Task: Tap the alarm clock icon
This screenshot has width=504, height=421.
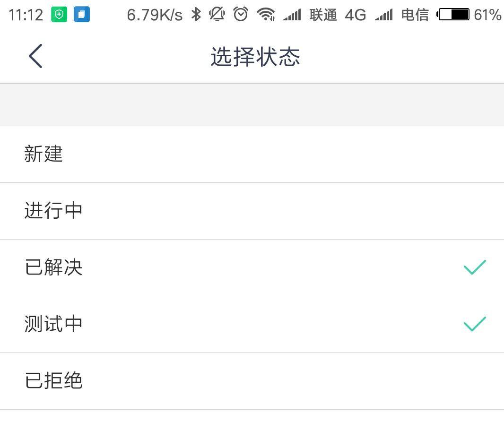Action: [241, 15]
